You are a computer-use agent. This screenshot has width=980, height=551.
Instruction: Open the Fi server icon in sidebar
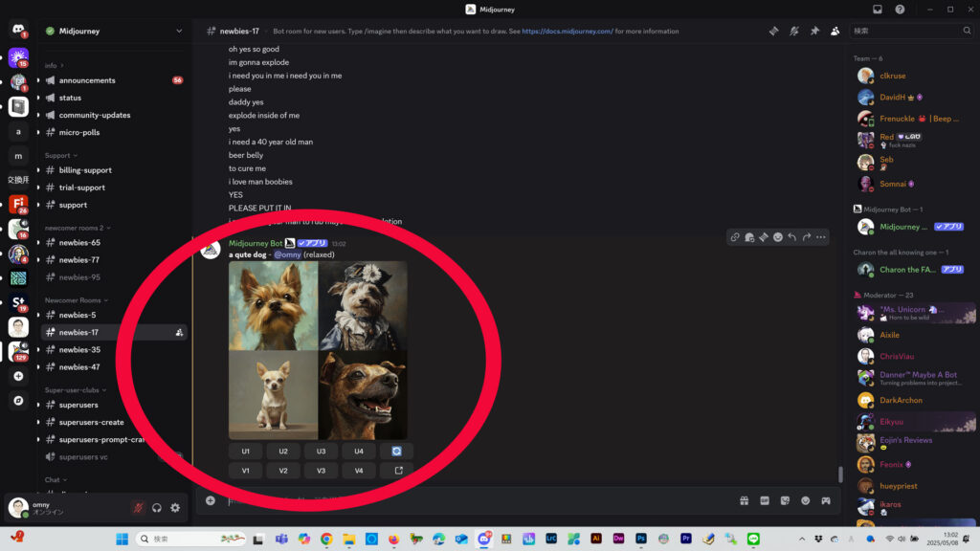(18, 204)
